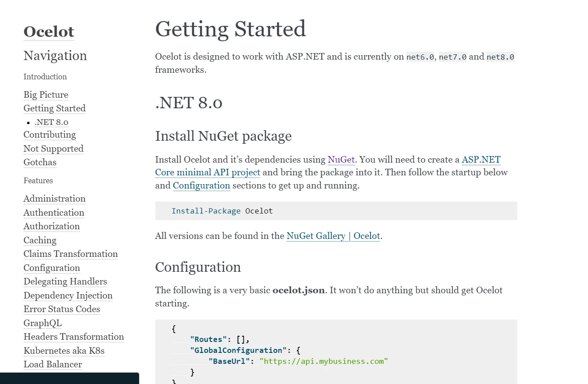Viewport: 588px width, 384px height.
Task: Click the net7.0 inline code
Action: point(453,57)
